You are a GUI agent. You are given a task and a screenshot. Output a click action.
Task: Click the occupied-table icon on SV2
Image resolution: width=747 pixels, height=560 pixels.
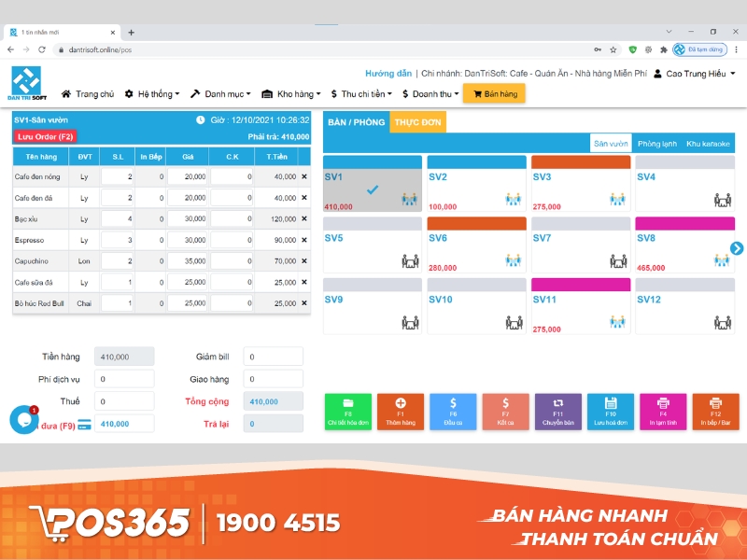pyautogui.click(x=513, y=199)
